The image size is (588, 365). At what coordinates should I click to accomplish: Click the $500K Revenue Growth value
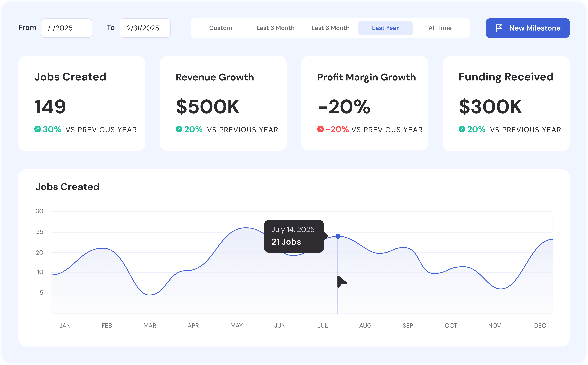point(208,107)
